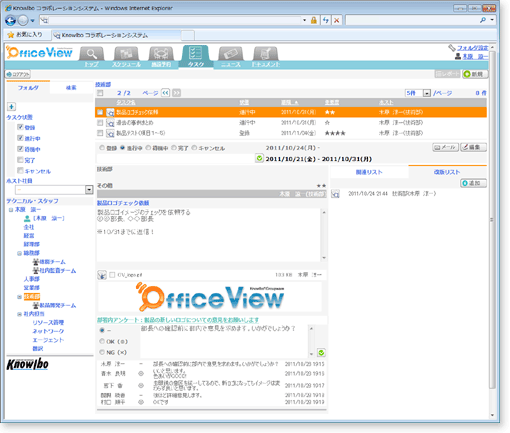Screen dimensions: 510x433
Task: Click the IE search magnifier icon
Action: point(482,20)
